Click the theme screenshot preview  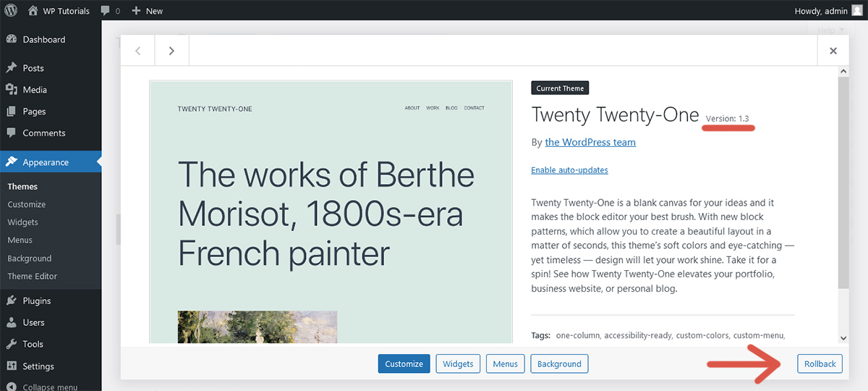click(x=331, y=211)
